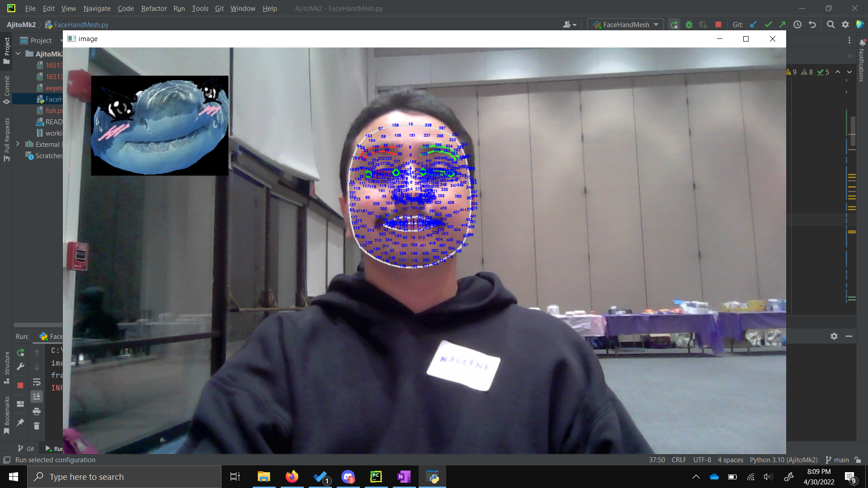The height and width of the screenshot is (488, 868).
Task: Click the Rollback undo icon
Action: pos(812,25)
